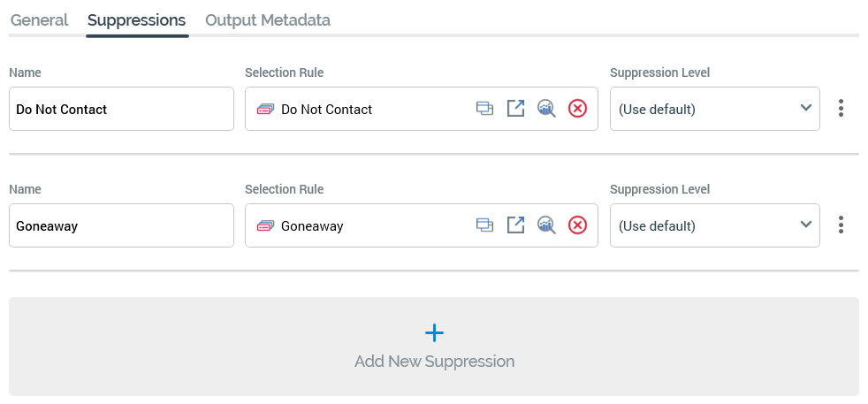The width and height of the screenshot is (868, 404).
Task: Expand the Suppression Level dropdown for Do Not Contact
Action: coord(715,109)
